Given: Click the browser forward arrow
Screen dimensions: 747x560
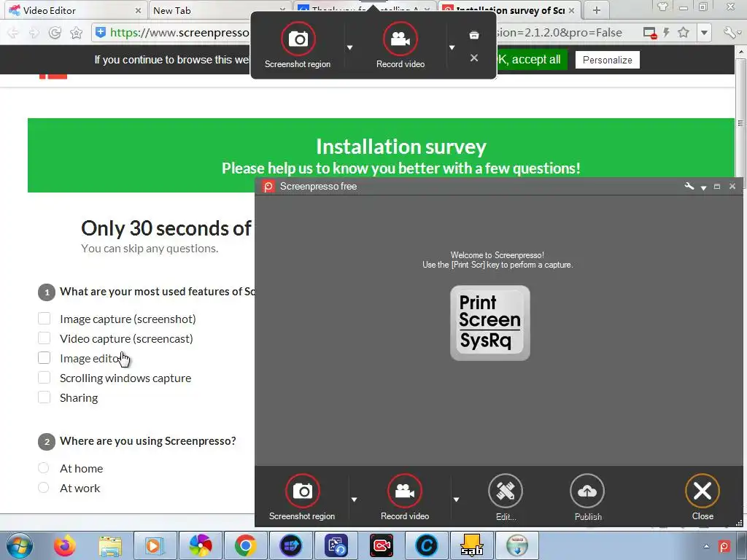Looking at the screenshot, I should click(34, 32).
